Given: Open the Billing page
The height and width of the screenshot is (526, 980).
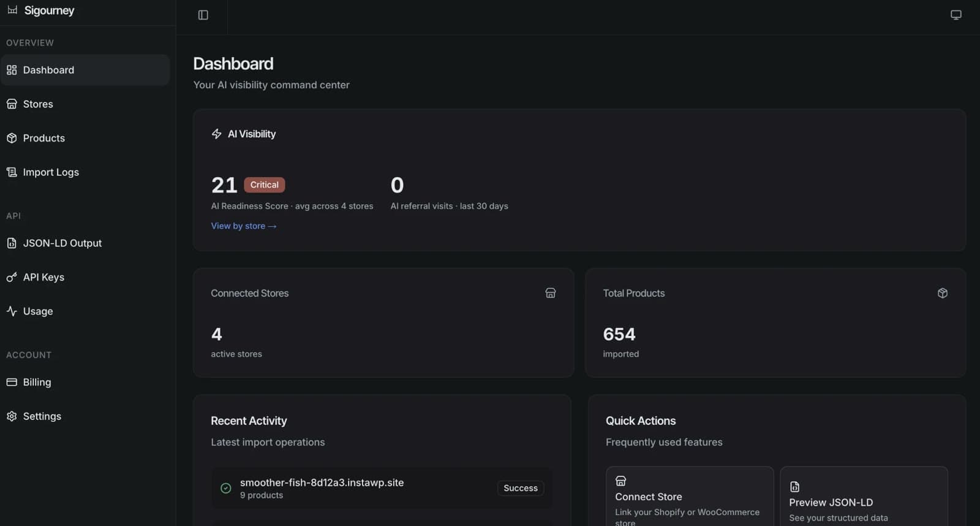Looking at the screenshot, I should (85, 382).
